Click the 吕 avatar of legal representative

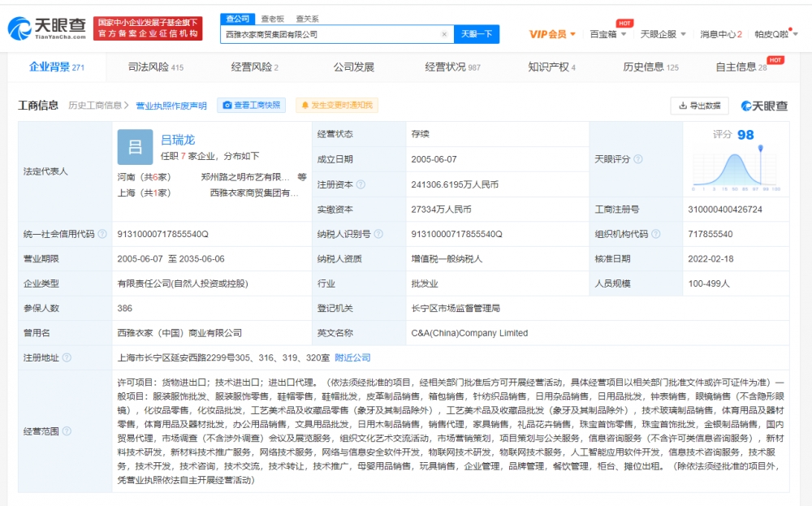tap(135, 147)
